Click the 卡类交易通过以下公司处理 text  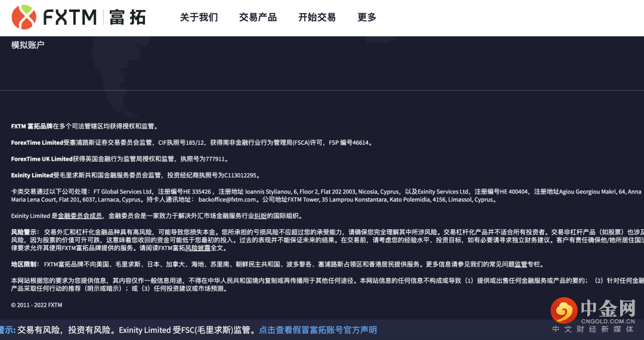(x=51, y=192)
